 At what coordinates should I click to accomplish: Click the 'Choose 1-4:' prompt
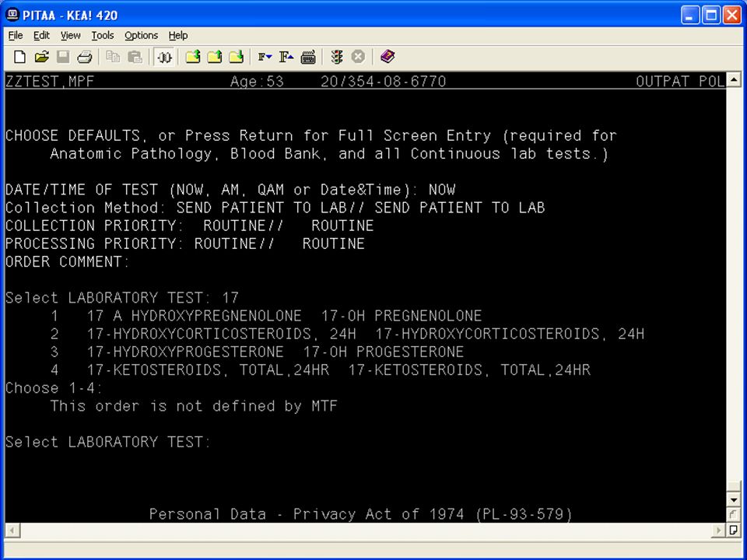point(54,388)
